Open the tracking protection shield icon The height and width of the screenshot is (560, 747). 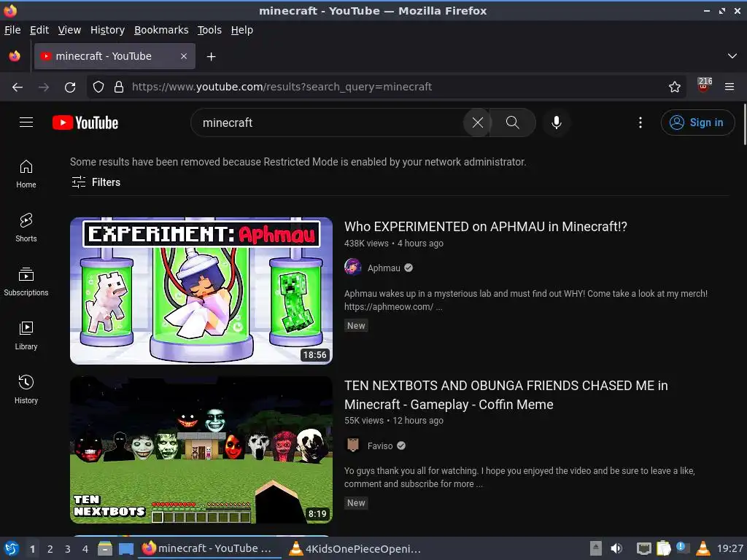pos(98,87)
